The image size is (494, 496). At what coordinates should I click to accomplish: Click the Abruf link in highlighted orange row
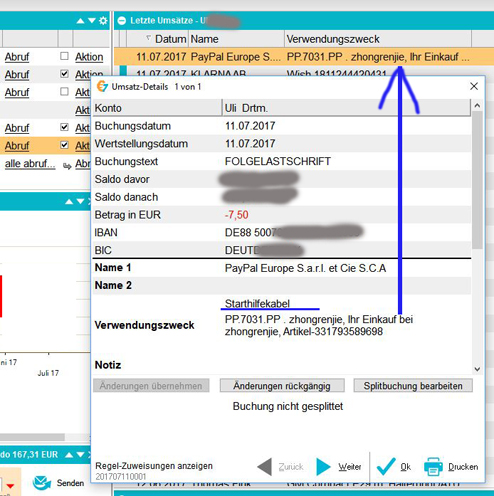click(x=17, y=146)
